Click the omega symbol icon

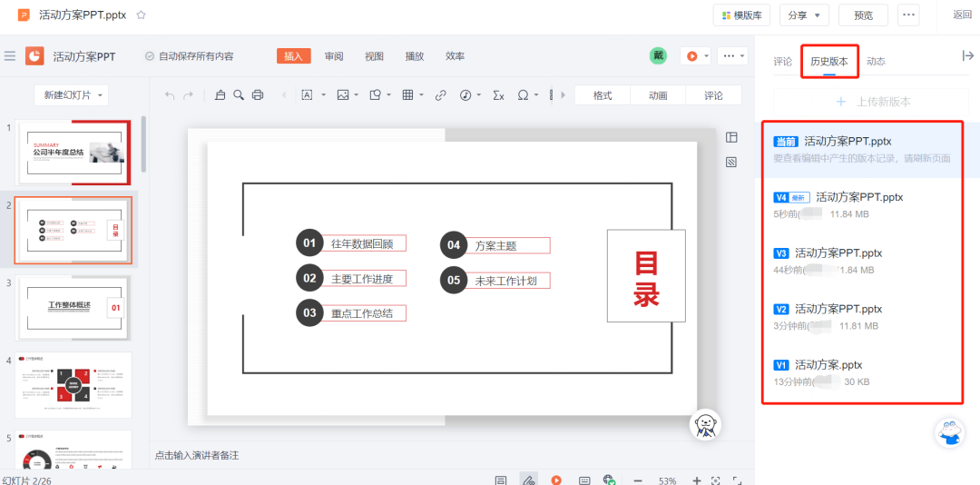(x=524, y=95)
